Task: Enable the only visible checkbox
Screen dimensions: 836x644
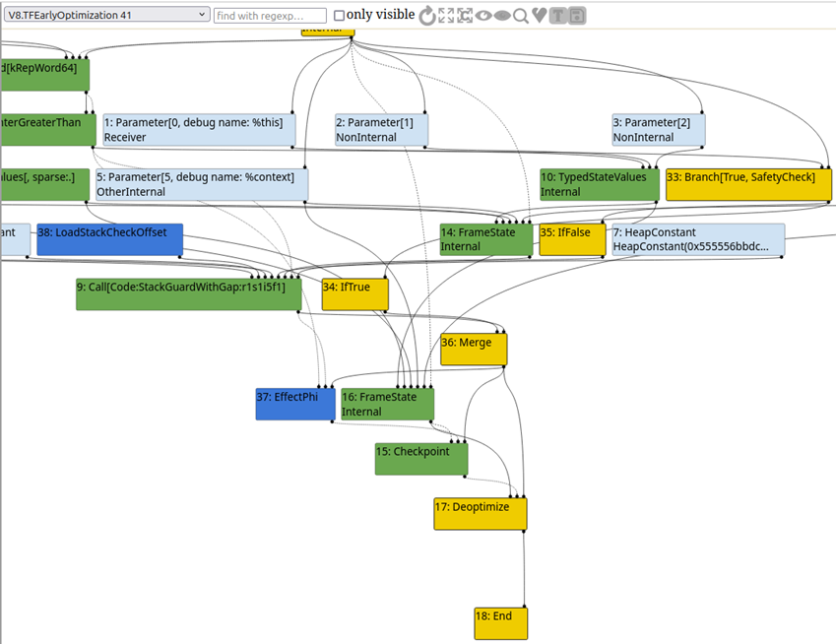Action: click(339, 16)
